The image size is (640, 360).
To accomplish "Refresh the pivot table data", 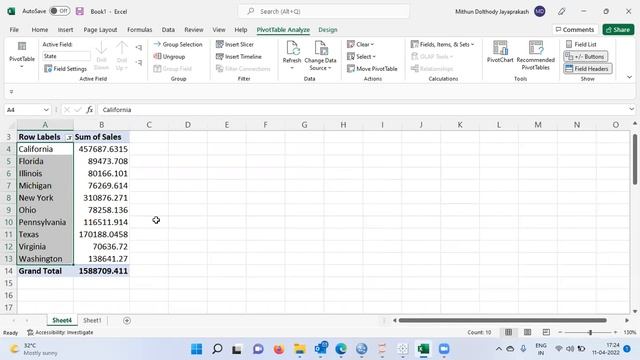I will point(292,55).
